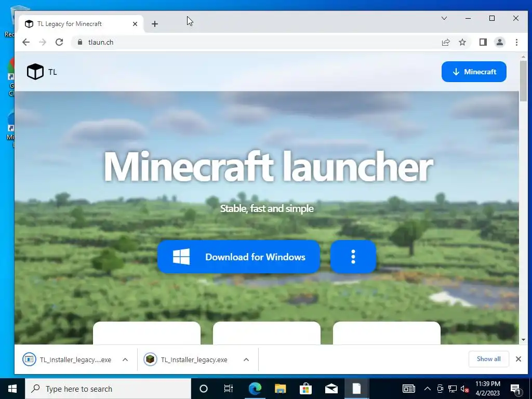Viewport: 532px width, 399px height.
Task: Click the taskbar search box
Action: click(108, 389)
